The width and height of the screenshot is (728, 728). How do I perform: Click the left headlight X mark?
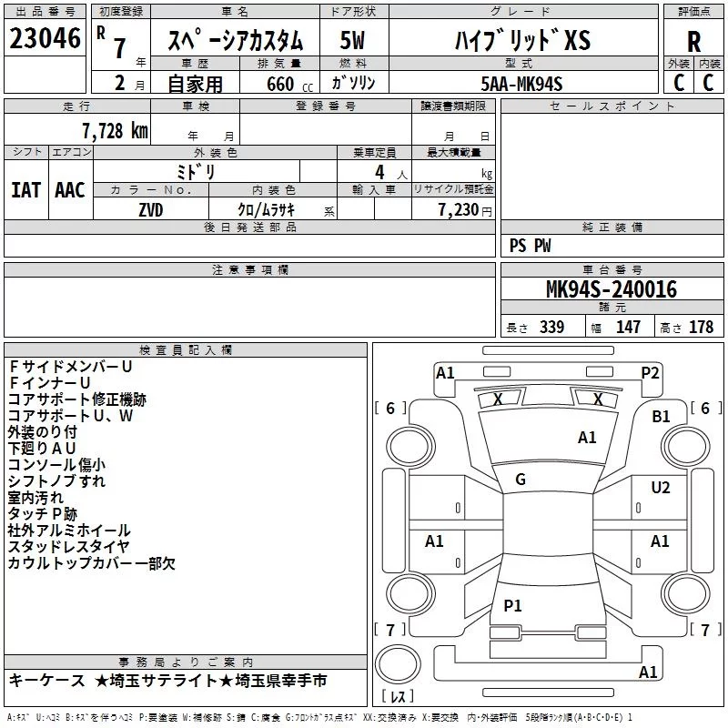click(x=498, y=399)
